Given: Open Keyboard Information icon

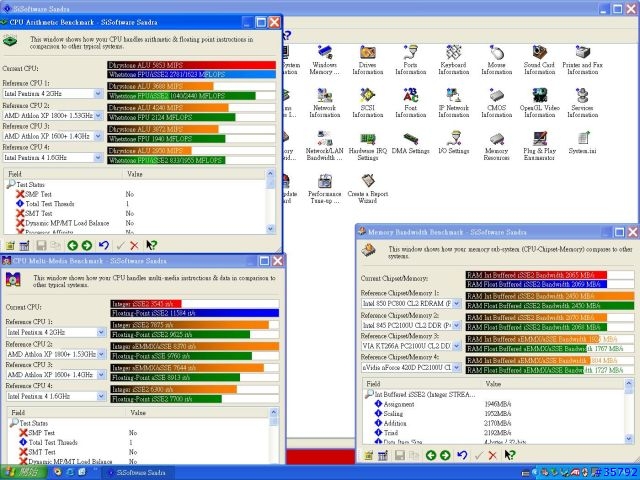Looking at the screenshot, I should click(x=453, y=60).
